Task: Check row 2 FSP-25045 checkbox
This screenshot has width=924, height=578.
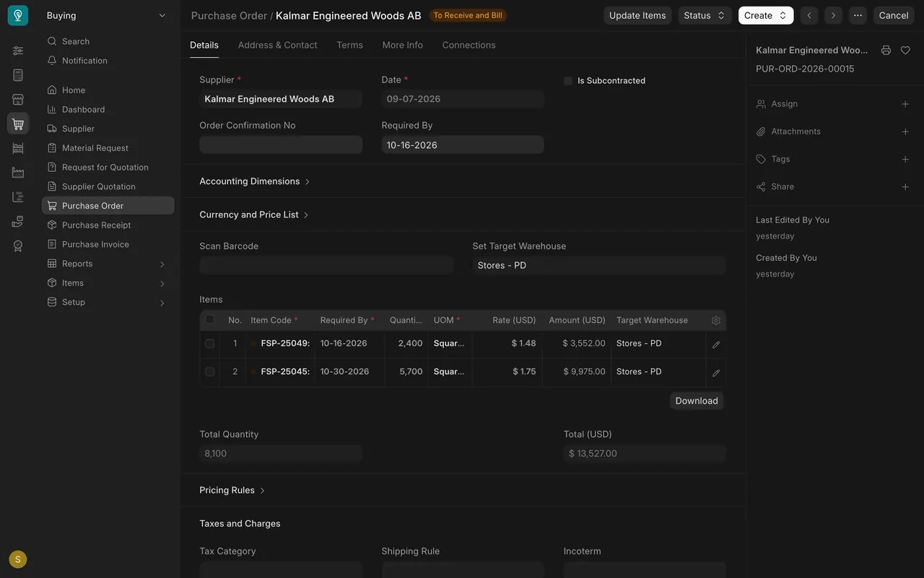Action: [209, 371]
